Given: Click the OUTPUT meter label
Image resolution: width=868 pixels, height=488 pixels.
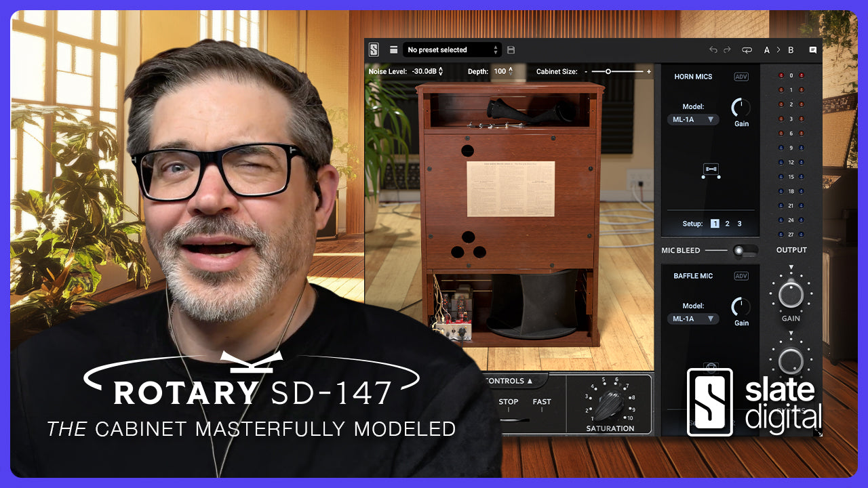Looking at the screenshot, I should [x=791, y=250].
